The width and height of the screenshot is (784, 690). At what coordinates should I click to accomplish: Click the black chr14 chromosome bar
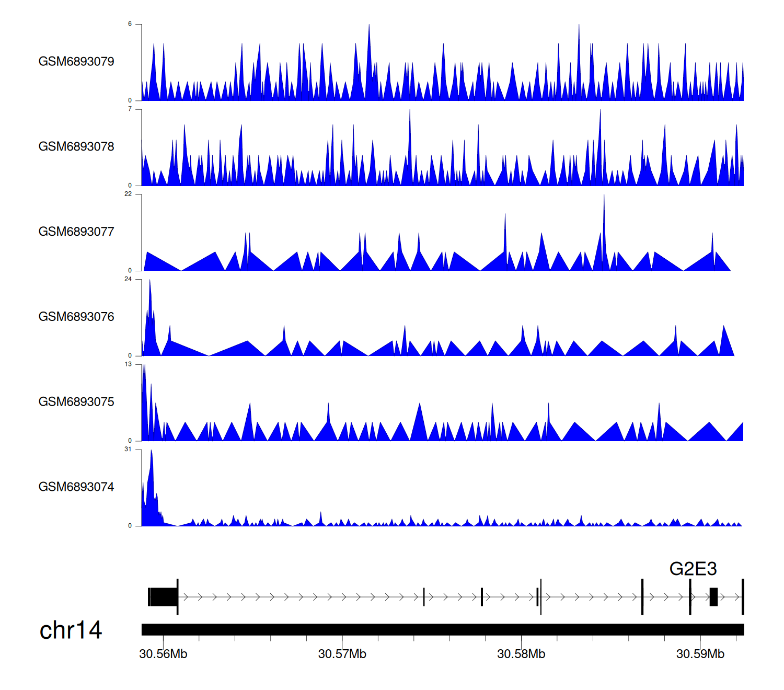tap(442, 629)
